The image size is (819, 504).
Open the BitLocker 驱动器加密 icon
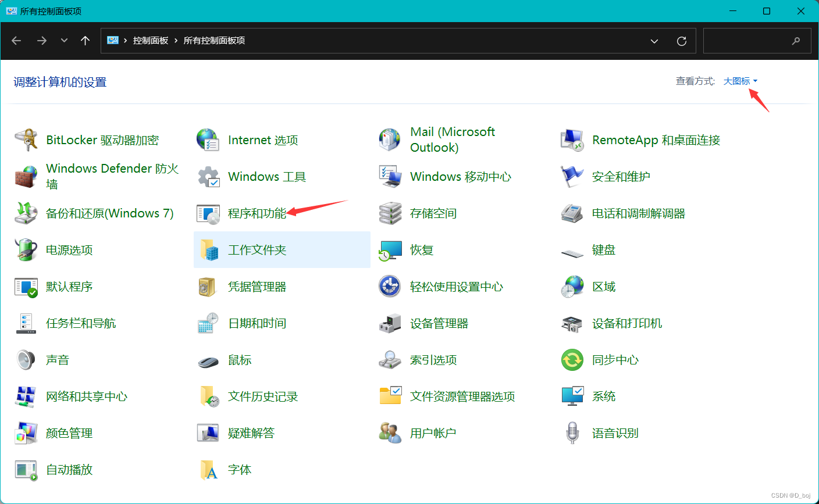[x=26, y=140]
